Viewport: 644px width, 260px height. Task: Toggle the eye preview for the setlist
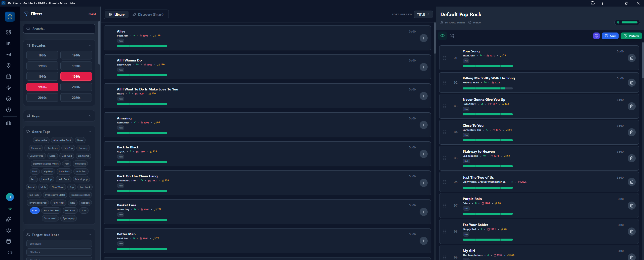(443, 36)
